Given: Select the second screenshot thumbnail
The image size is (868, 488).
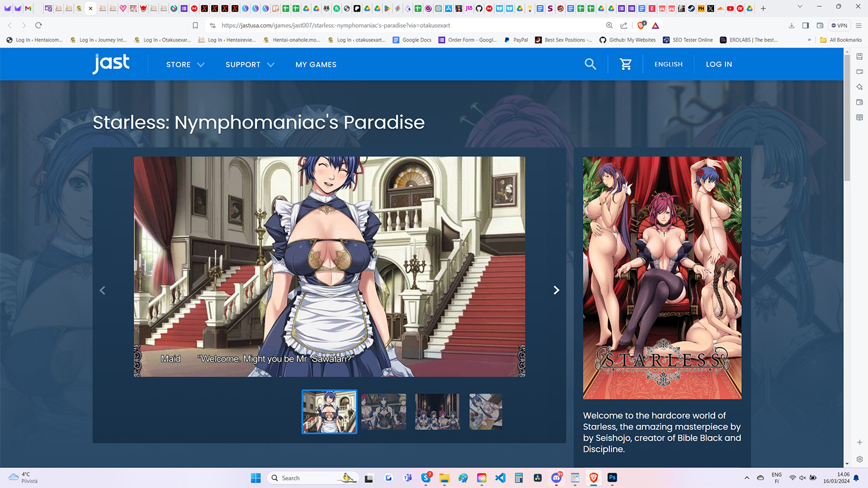Looking at the screenshot, I should click(x=384, y=412).
